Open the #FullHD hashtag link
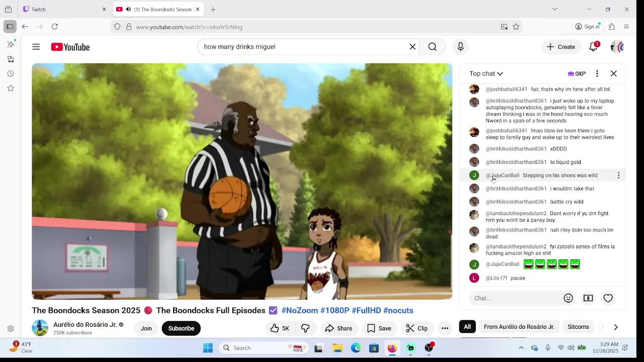Screen dimensions: 644x362 [x=366, y=310]
